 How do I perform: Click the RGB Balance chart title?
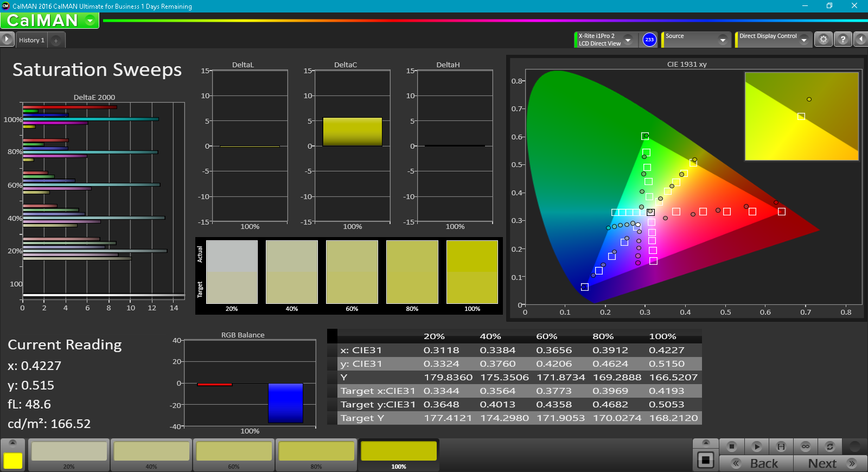coord(242,335)
